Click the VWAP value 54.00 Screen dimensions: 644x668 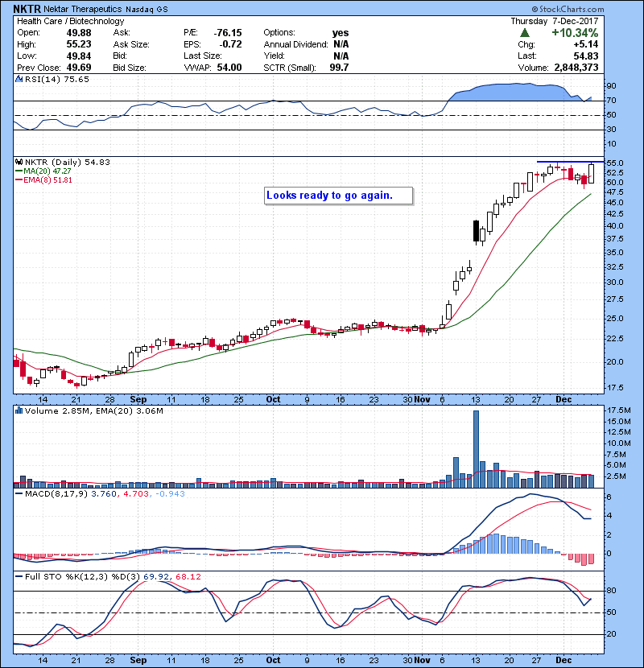click(229, 68)
